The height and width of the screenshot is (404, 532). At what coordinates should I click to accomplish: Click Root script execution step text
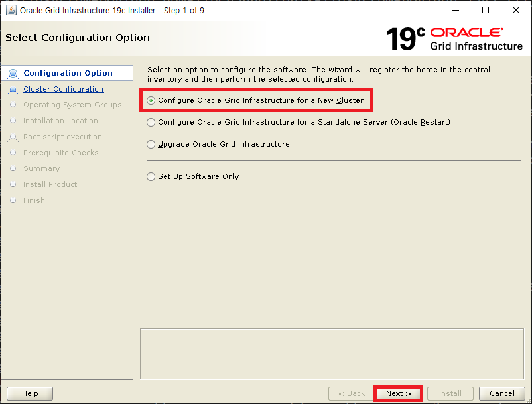62,137
